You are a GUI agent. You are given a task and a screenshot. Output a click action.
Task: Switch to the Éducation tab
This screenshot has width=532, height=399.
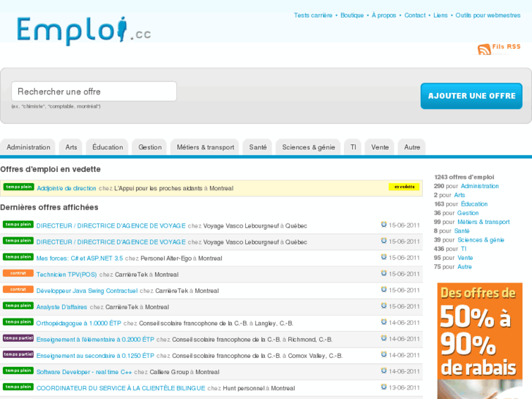click(x=108, y=147)
